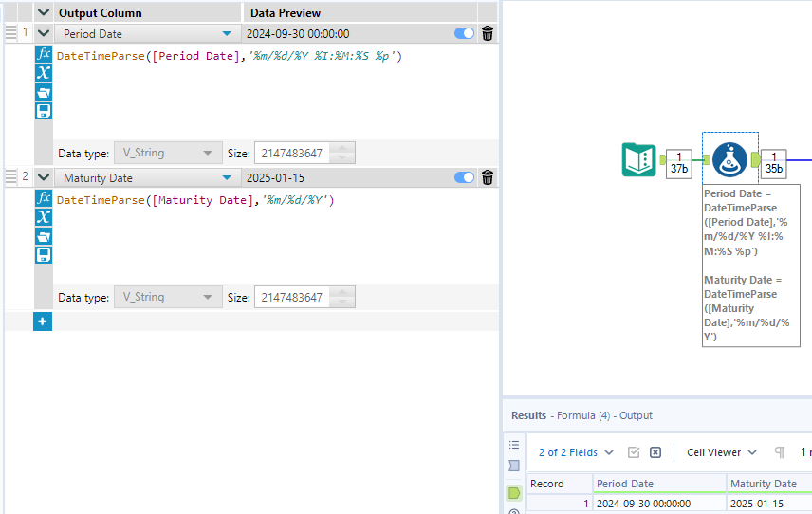812x514 pixels.
Task: Open the Maturity Date output column dropdown
Action: click(x=227, y=177)
